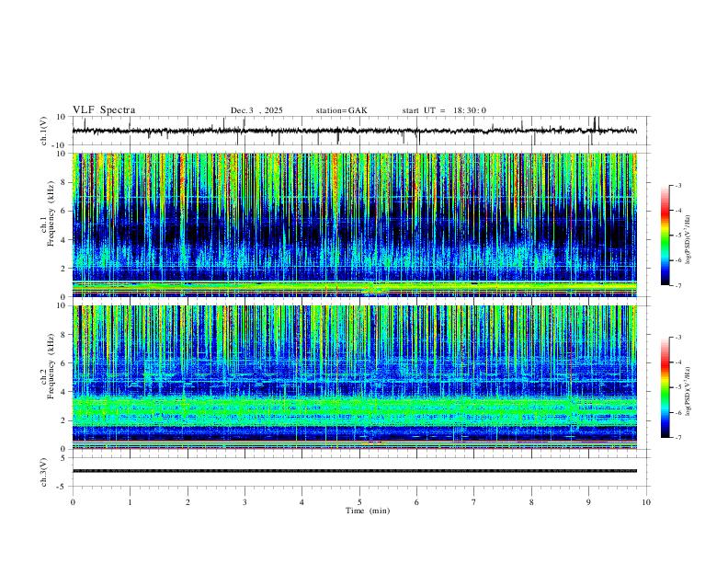
Task: Click the ch.2 spectrogram "2" kHz tick label
Action: pos(64,420)
